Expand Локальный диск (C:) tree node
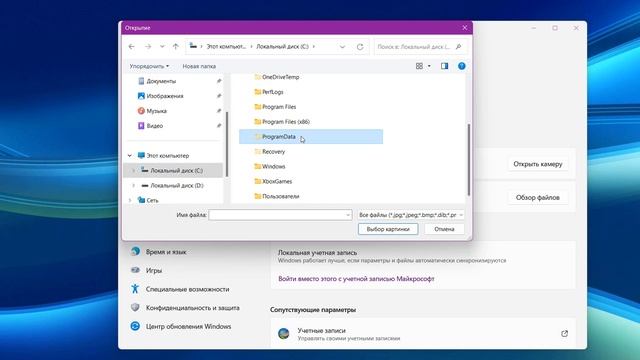Viewport: 640px width, 360px height. point(133,171)
